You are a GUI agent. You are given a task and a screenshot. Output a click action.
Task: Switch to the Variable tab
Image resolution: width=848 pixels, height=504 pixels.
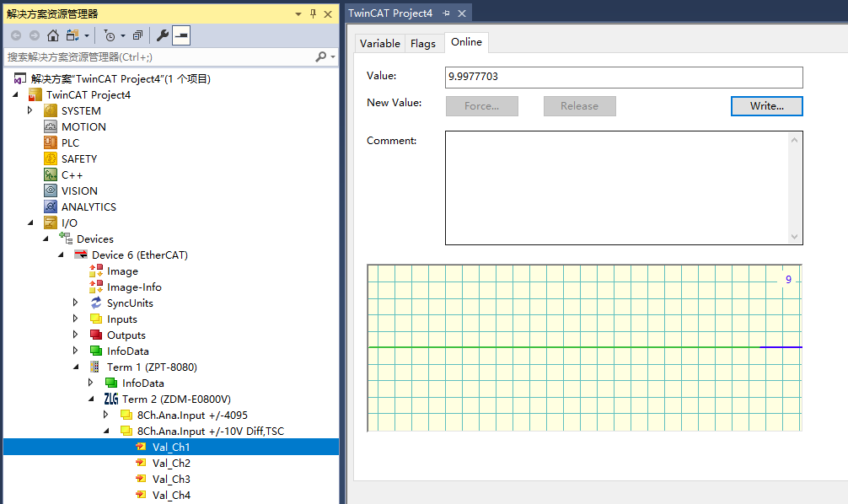[379, 44]
